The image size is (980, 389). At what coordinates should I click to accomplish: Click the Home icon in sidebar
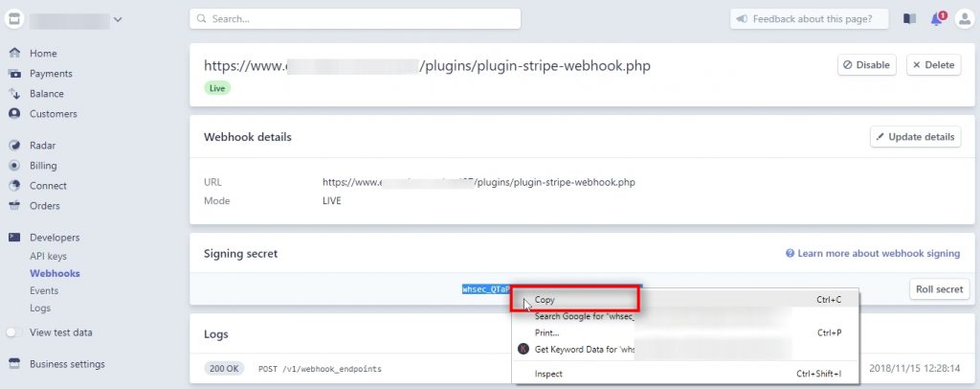[14, 54]
